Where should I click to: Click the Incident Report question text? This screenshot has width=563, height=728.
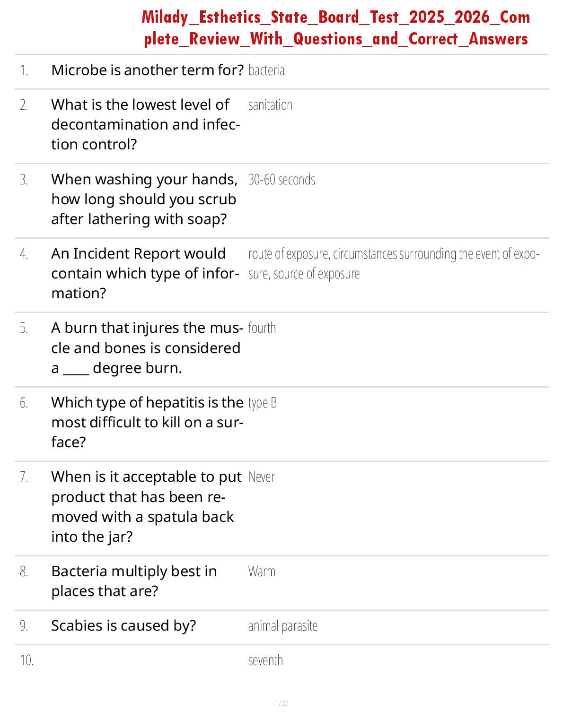(144, 273)
